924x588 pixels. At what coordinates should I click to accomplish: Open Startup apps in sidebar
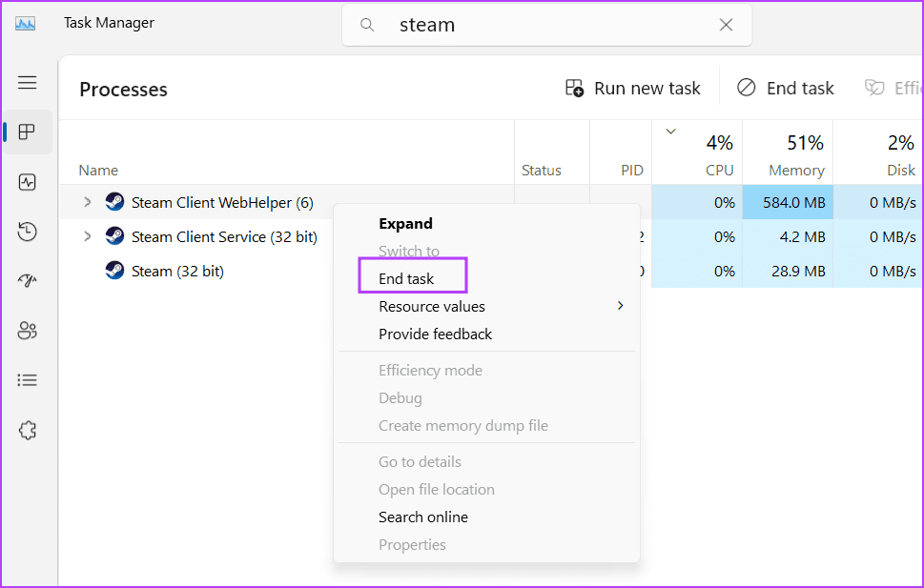click(x=27, y=280)
